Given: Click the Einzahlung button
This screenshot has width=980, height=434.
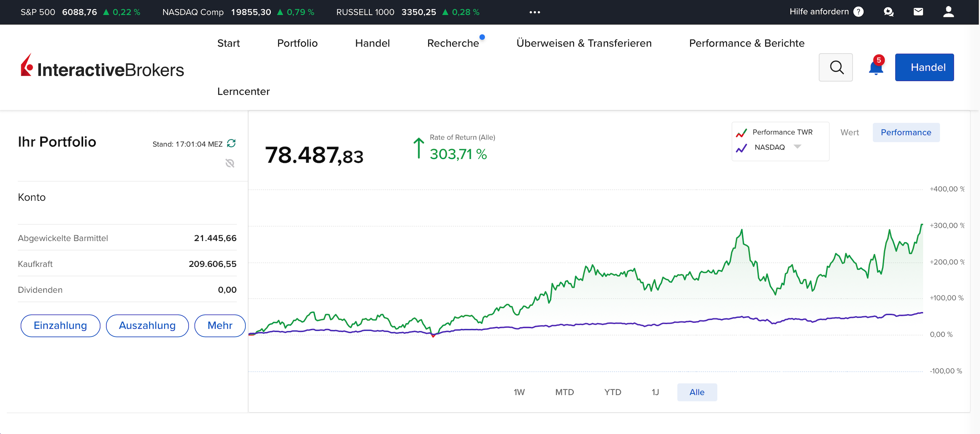Looking at the screenshot, I should tap(60, 325).
